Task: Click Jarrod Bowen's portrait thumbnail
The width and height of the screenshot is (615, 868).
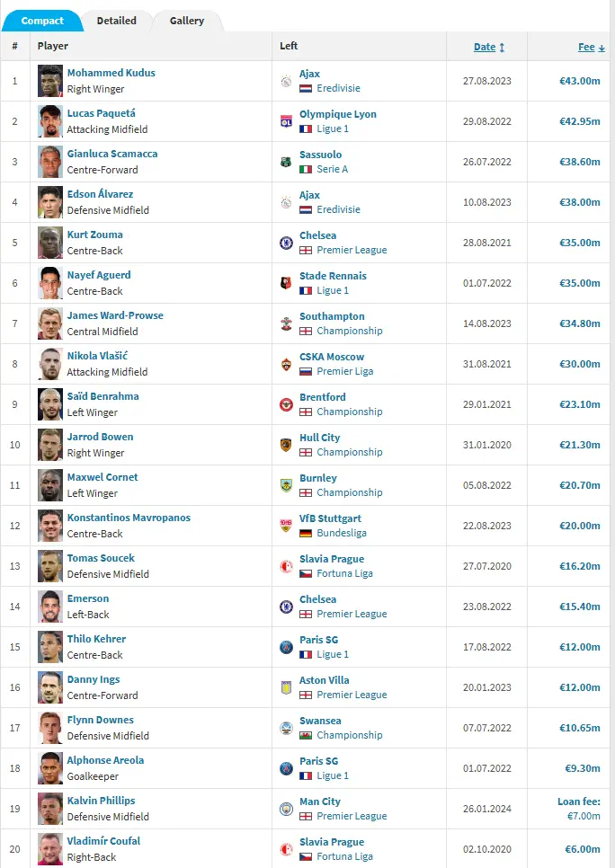Action: coord(50,445)
